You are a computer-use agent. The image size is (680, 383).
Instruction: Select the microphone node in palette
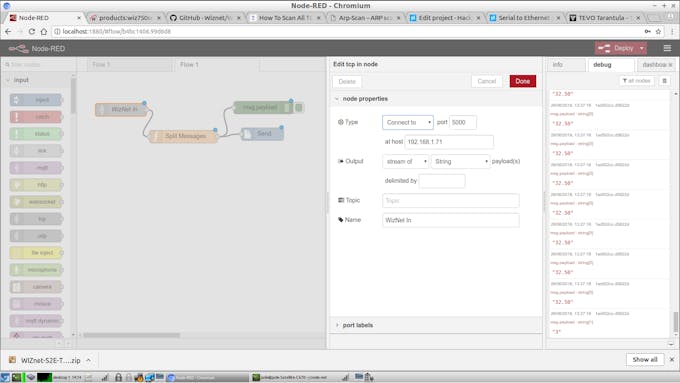(x=36, y=270)
